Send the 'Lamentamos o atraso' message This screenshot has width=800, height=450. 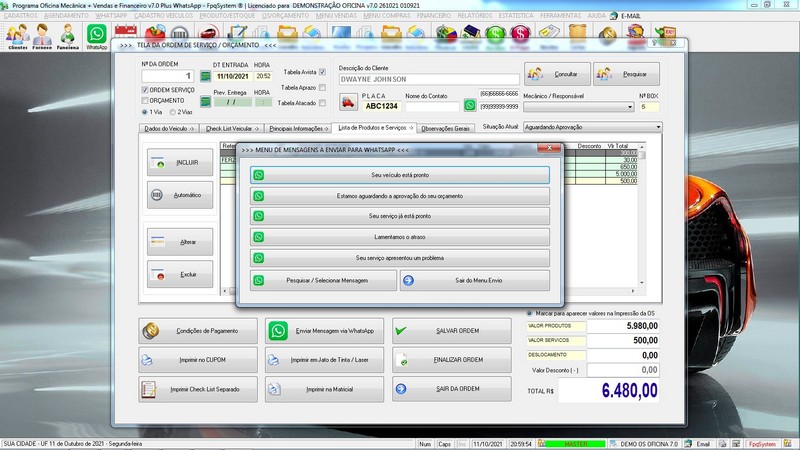399,237
